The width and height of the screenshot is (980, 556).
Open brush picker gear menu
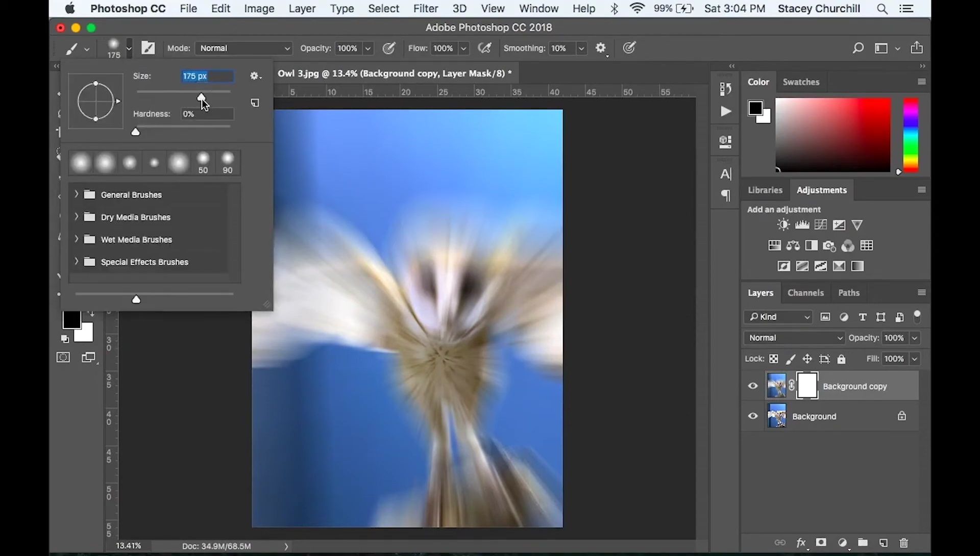point(255,76)
